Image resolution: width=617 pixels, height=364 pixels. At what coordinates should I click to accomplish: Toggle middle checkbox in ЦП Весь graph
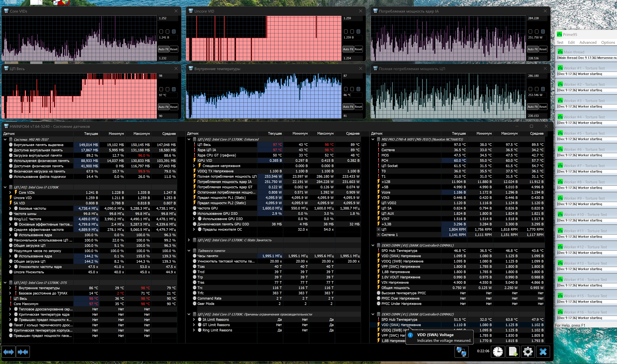point(167,89)
